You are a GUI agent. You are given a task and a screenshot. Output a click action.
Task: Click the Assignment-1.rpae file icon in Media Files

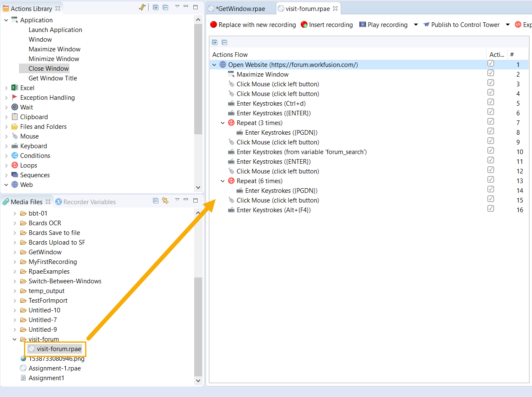[23, 368]
